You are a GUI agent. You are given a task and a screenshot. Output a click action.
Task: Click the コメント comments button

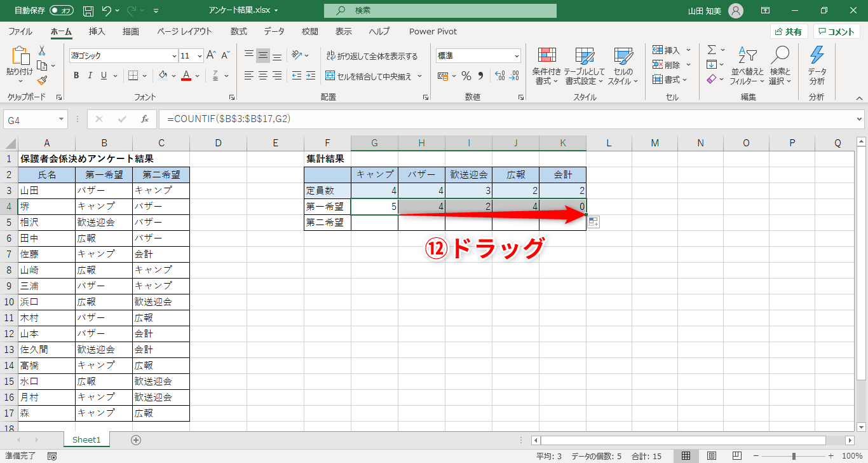click(x=836, y=32)
